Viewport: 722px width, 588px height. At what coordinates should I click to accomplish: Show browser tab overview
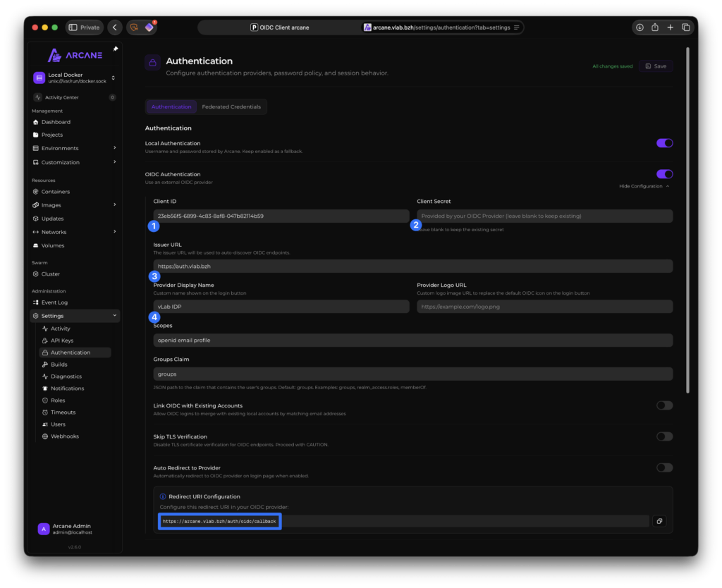pos(685,27)
